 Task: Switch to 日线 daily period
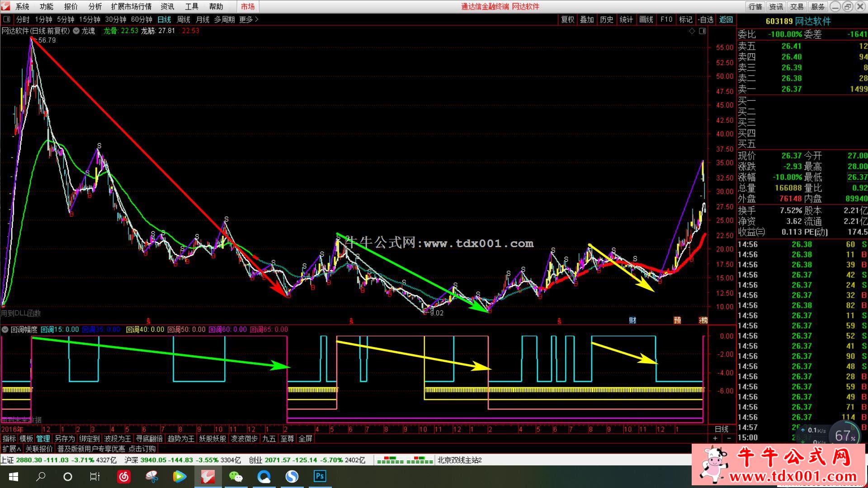pyautogui.click(x=164, y=19)
